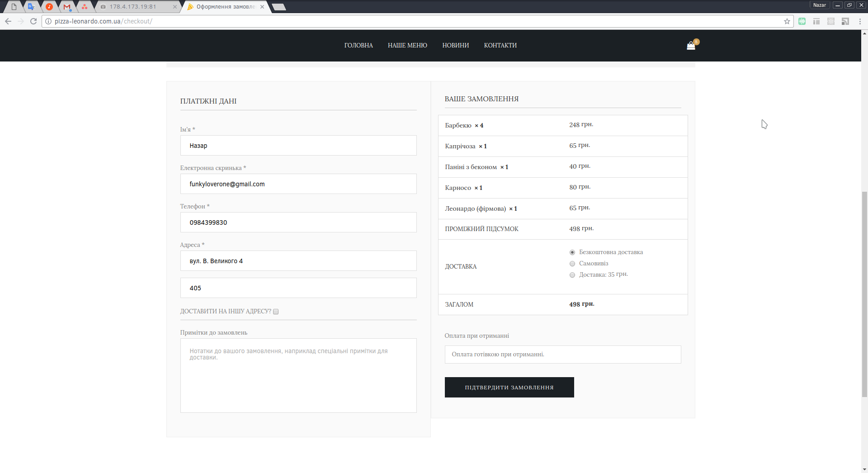
Task: Bookmark this page with the star icon
Action: click(x=787, y=21)
